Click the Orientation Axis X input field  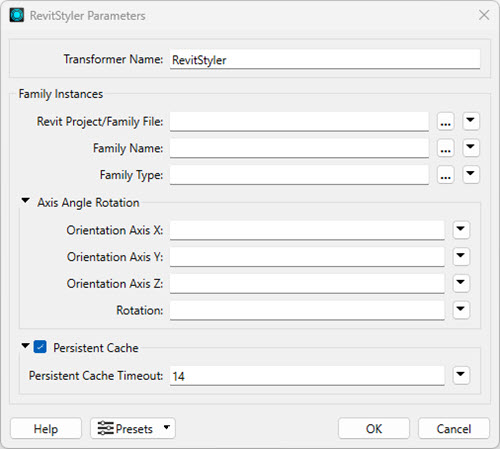coord(307,230)
